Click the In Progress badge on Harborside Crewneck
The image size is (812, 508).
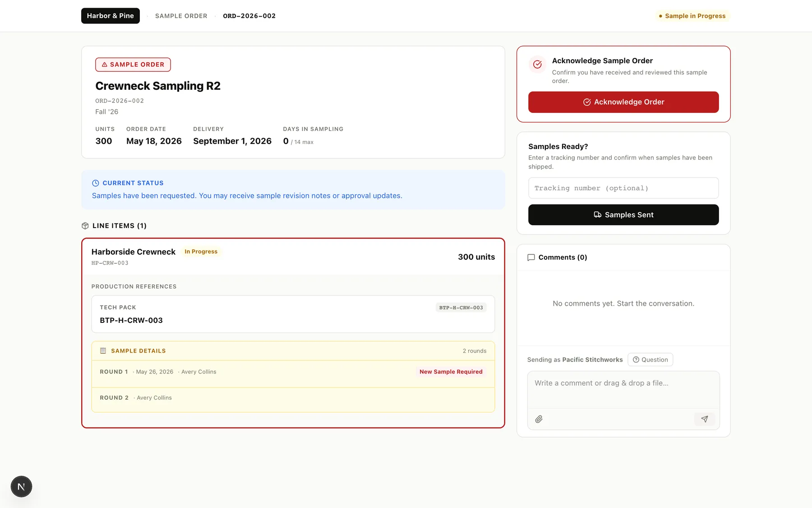pyautogui.click(x=201, y=252)
